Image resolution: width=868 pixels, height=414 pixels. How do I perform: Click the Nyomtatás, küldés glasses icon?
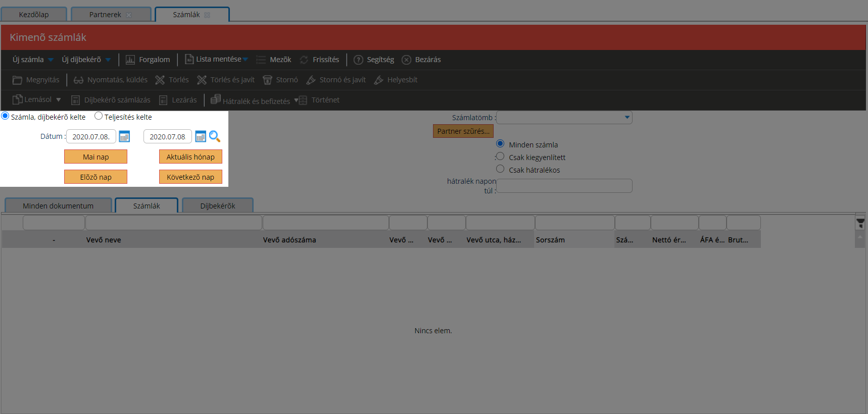78,80
